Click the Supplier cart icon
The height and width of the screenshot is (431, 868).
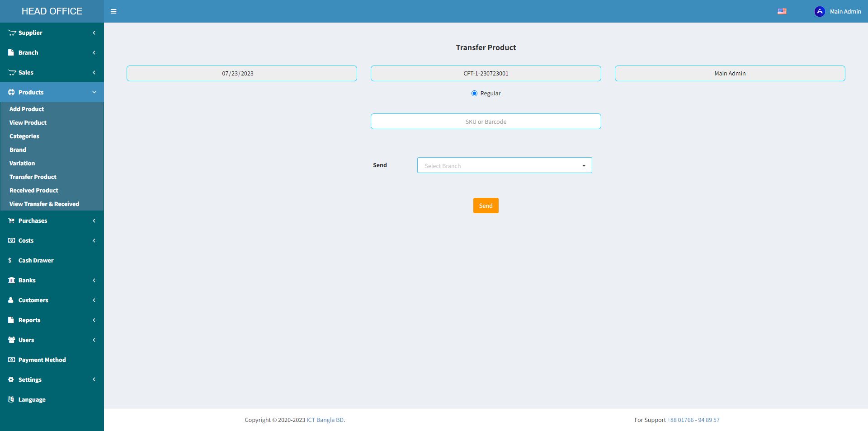(12, 33)
